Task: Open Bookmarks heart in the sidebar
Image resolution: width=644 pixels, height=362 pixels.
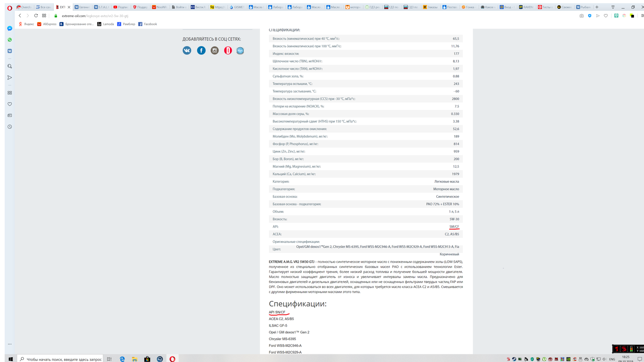Action: pos(10,104)
